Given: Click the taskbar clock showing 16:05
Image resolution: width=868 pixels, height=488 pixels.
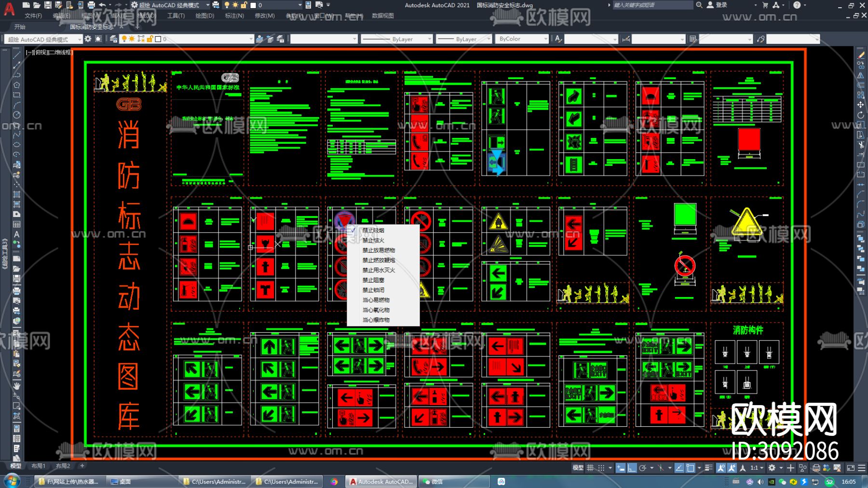Looking at the screenshot, I should click(x=849, y=482).
